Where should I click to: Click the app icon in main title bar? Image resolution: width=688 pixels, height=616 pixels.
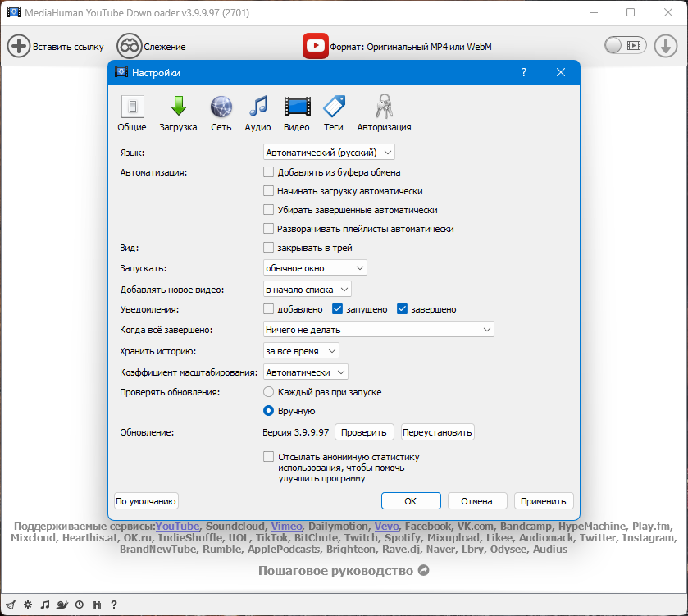tap(14, 12)
